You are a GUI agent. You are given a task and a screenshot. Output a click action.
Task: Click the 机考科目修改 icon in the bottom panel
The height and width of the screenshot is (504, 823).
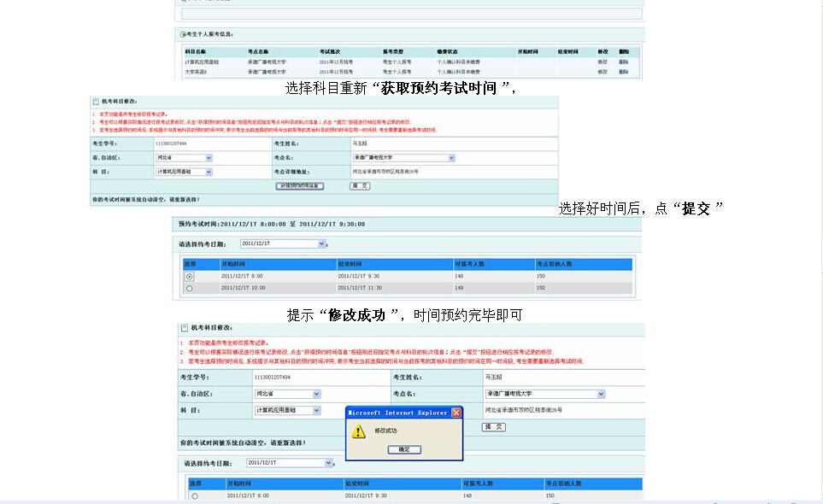[x=184, y=328]
